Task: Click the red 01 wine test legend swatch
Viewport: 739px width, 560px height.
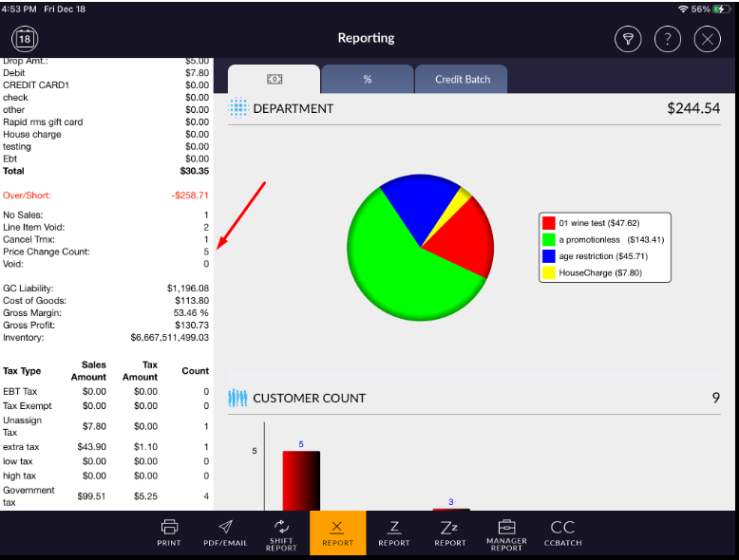Action: click(x=548, y=223)
